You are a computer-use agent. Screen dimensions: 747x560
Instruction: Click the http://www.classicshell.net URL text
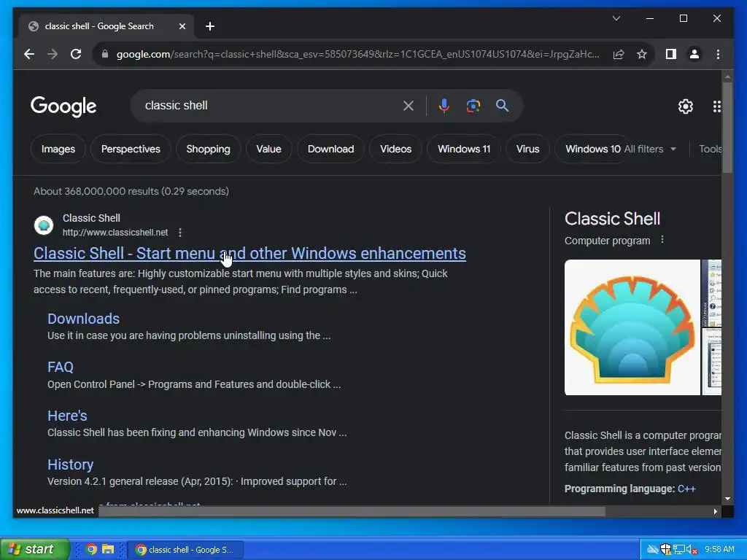click(115, 233)
